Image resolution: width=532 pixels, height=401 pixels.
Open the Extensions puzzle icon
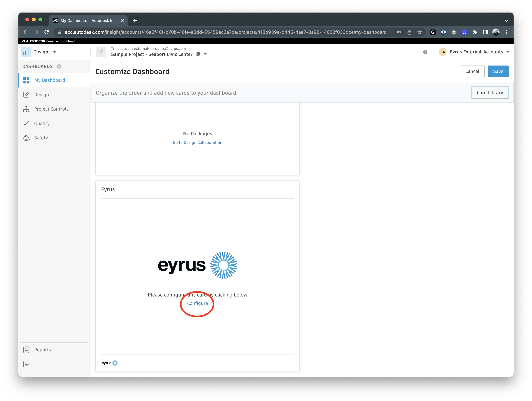point(475,32)
